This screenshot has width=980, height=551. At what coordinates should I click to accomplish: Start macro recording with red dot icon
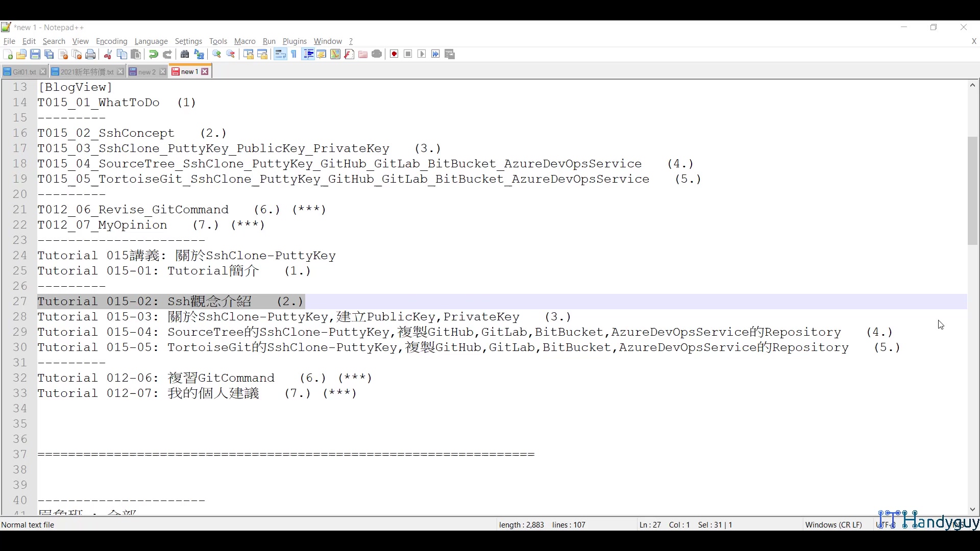point(394,55)
